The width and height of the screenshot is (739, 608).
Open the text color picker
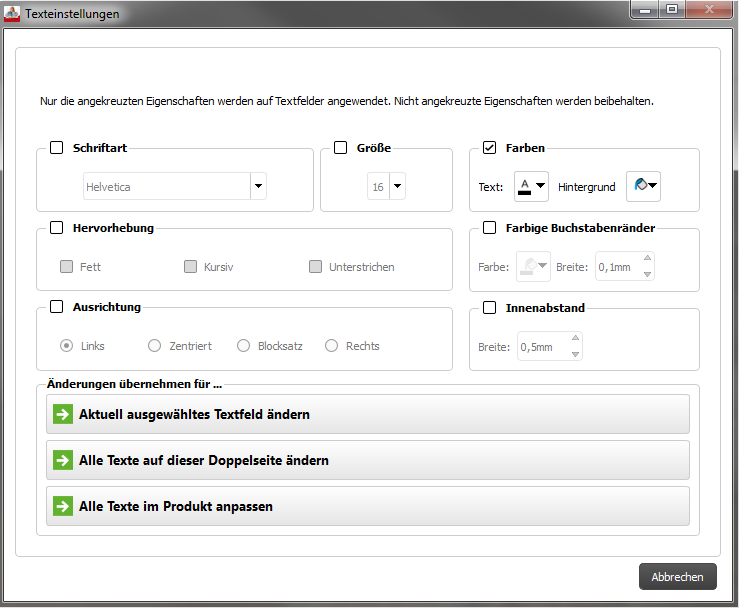531,186
